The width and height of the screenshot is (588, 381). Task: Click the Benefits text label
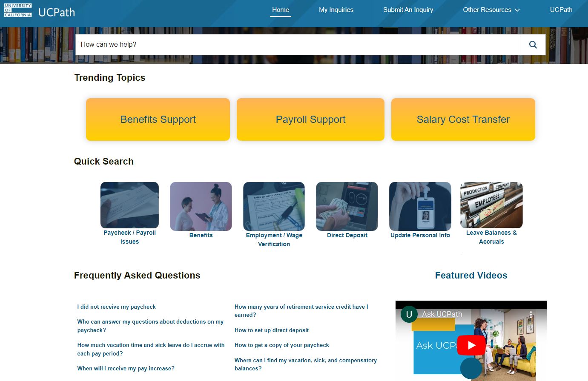click(x=201, y=235)
